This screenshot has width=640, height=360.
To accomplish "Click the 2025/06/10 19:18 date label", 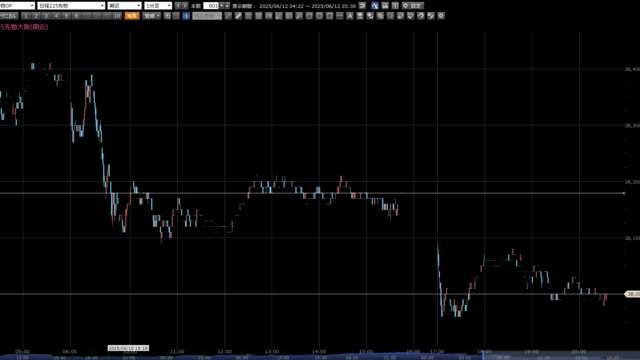I will click(x=128, y=348).
